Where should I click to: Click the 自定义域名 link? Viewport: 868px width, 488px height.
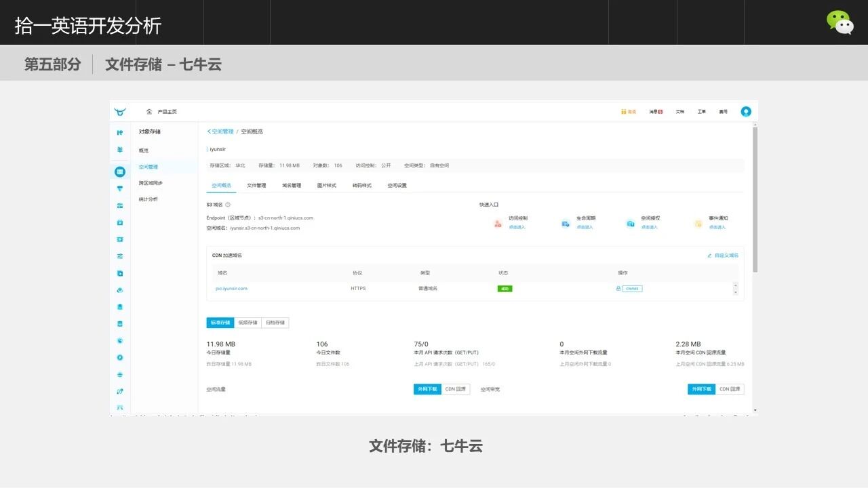[x=726, y=256]
